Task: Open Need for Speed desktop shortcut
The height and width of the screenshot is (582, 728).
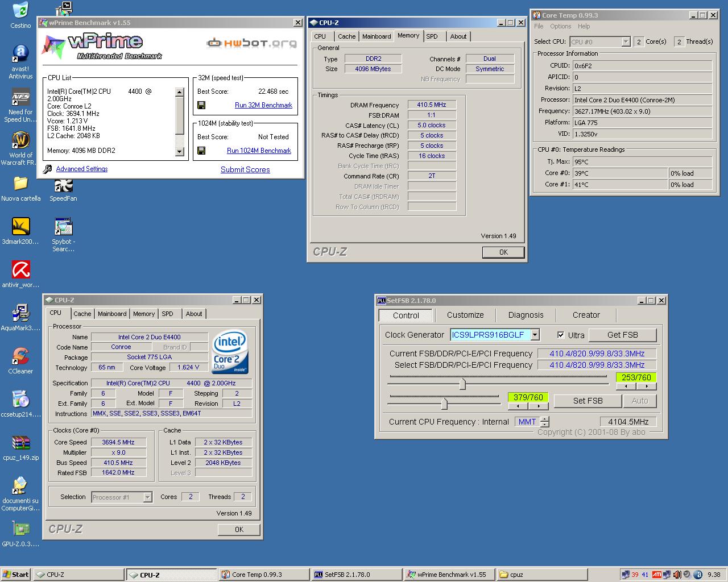Action: click(20, 106)
